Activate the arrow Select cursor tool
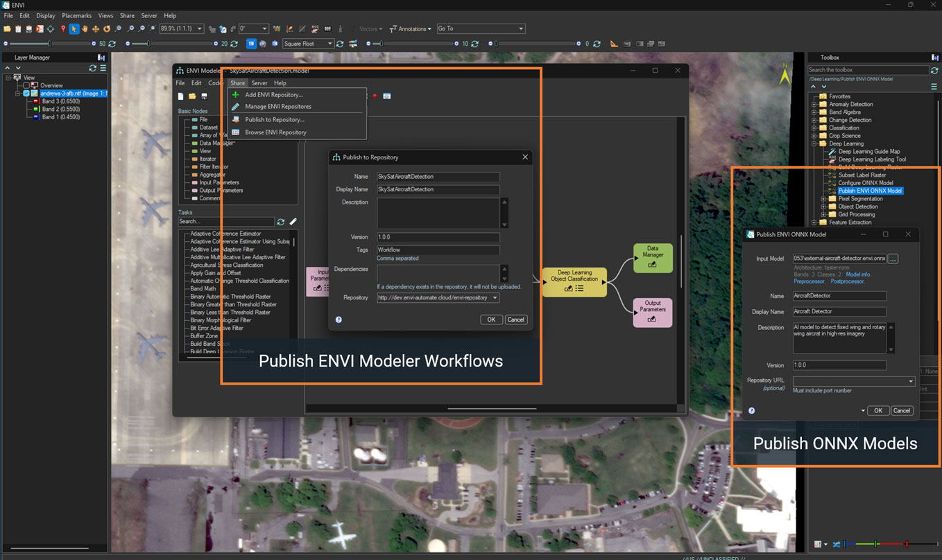This screenshot has height=560, width=942. click(x=74, y=29)
